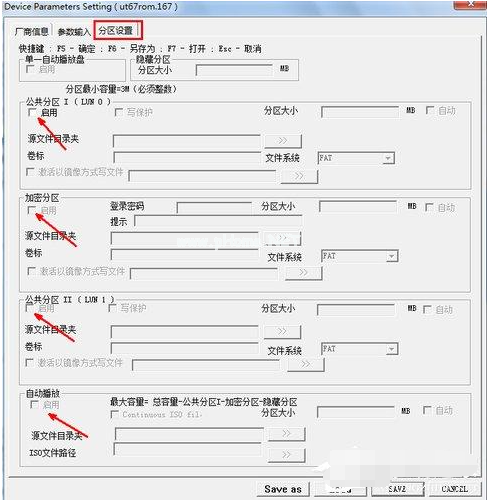The width and height of the screenshot is (487, 500).
Task: Check 启用 under 自动播放 section
Action: tap(34, 405)
